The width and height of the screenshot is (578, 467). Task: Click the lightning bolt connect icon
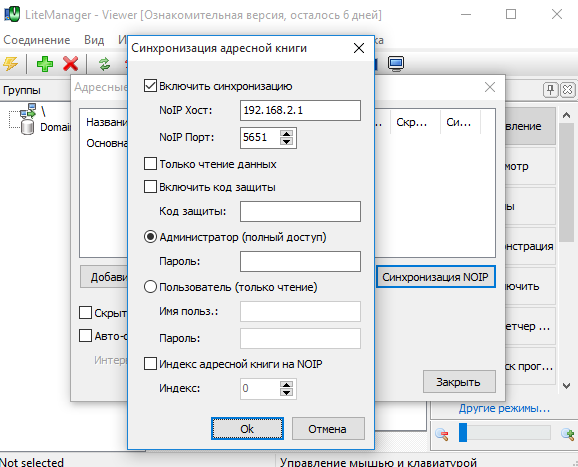click(x=10, y=63)
